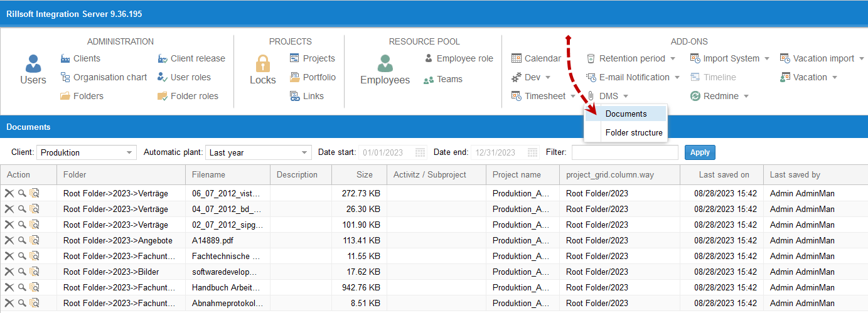Open User roles
Image resolution: width=868 pixels, height=313 pixels.
click(184, 77)
